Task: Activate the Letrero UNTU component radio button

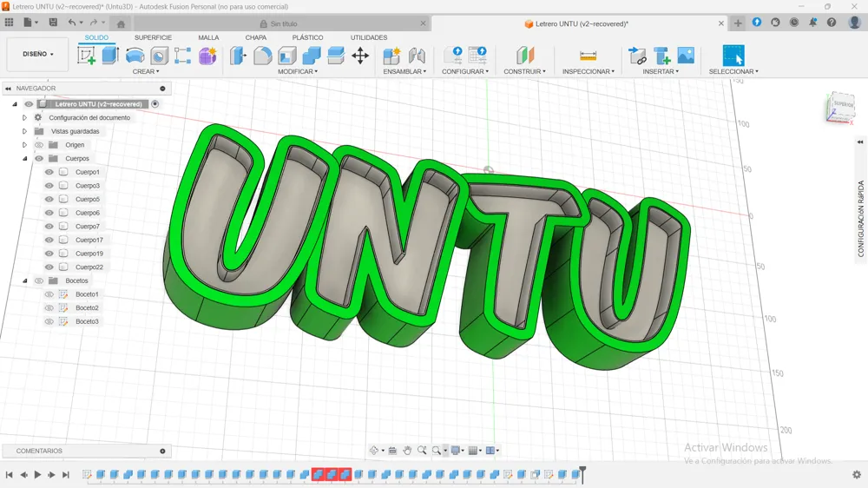Action: point(155,103)
